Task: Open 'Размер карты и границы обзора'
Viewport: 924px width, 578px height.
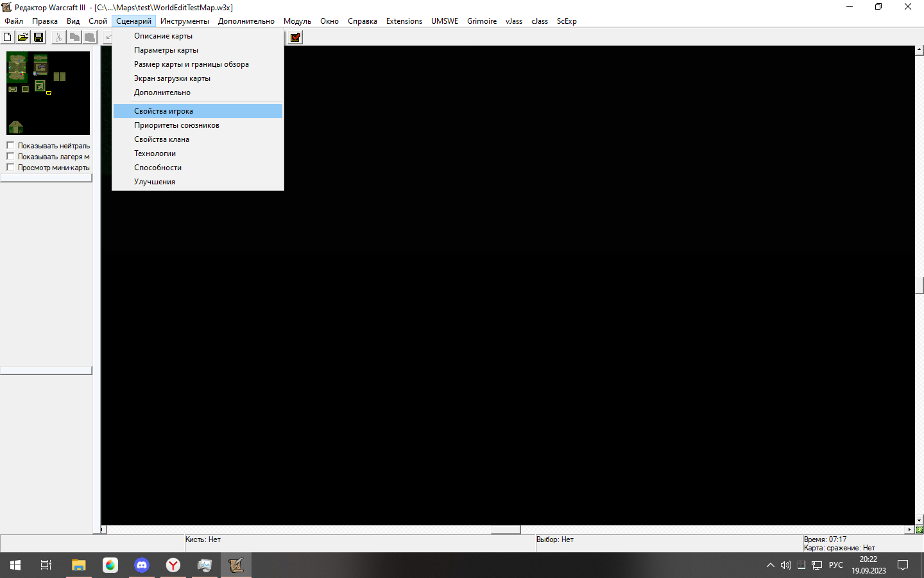Action: tap(198, 64)
